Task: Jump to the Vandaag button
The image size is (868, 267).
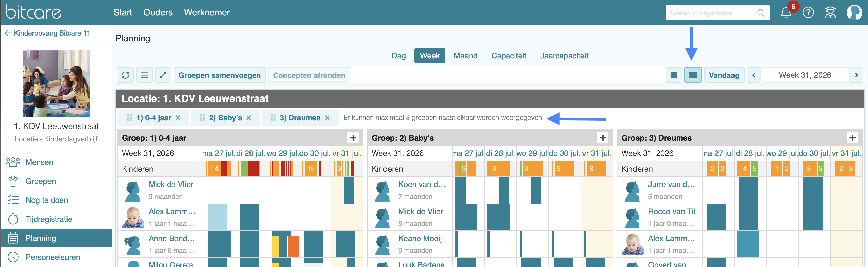Action: coord(724,75)
